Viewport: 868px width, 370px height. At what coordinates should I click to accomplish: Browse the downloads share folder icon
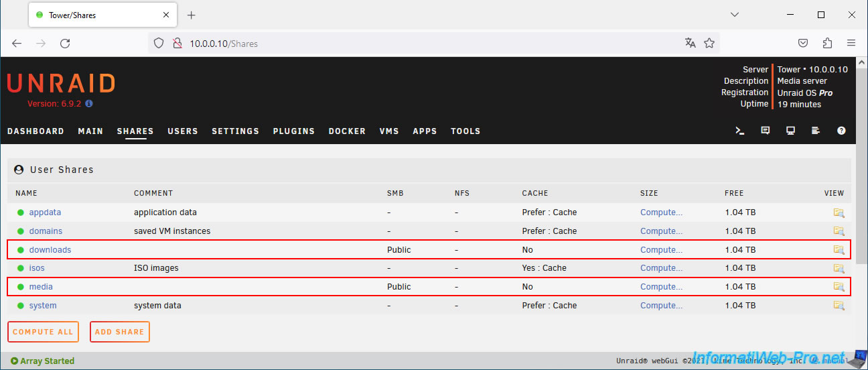click(x=838, y=250)
